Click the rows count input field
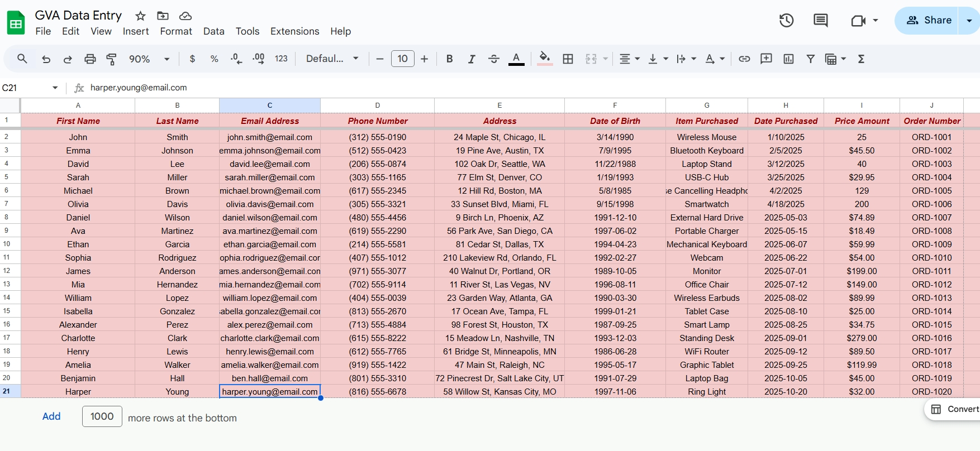980x451 pixels. pyautogui.click(x=102, y=416)
